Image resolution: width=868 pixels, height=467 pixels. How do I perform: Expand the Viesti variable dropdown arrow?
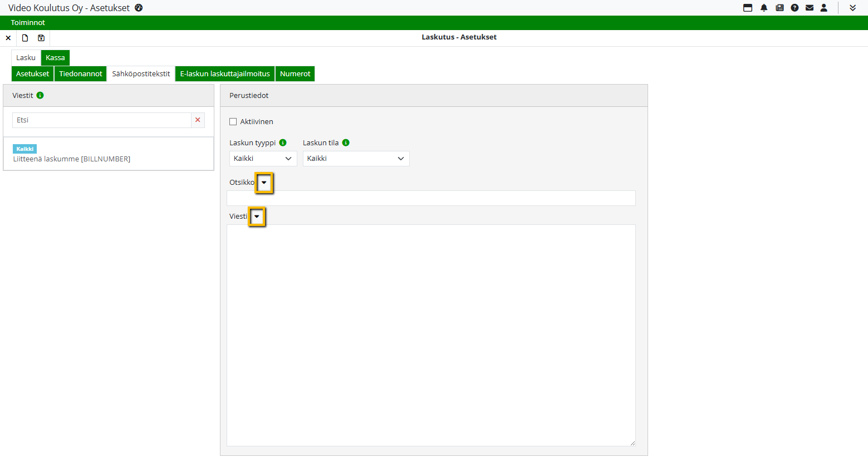point(257,217)
